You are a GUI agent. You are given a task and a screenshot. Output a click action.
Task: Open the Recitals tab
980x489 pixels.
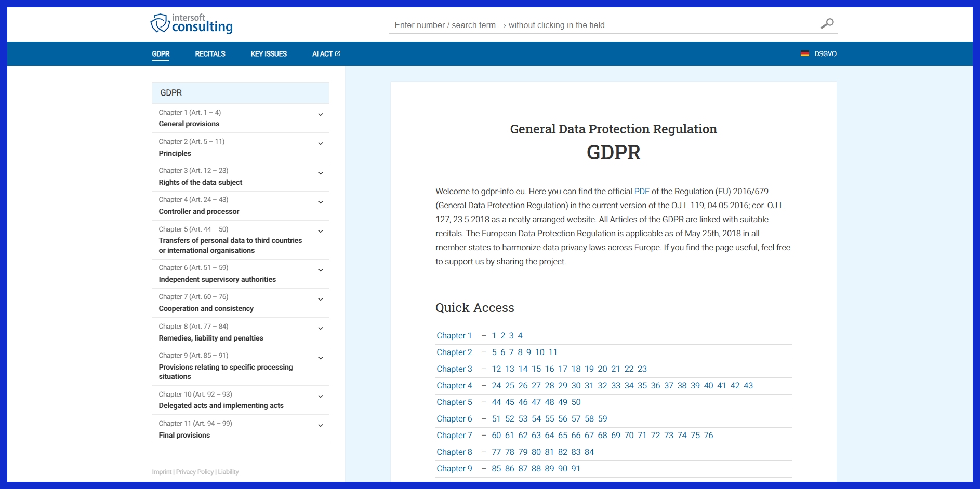210,53
